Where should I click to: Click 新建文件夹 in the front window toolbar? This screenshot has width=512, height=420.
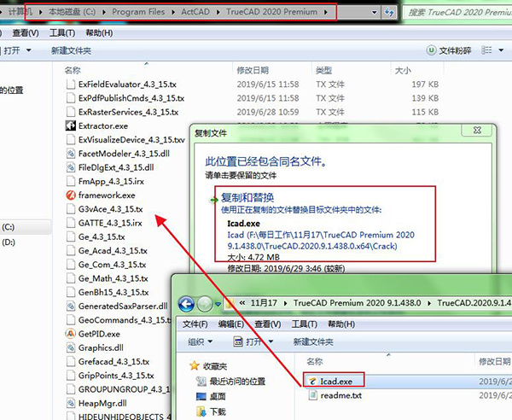(x=313, y=342)
